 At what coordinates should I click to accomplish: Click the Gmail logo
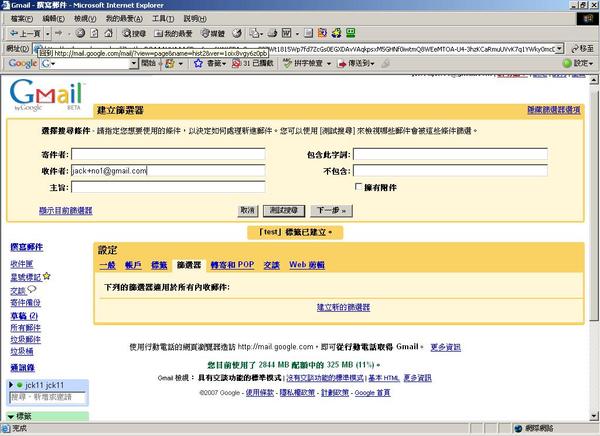[46, 95]
